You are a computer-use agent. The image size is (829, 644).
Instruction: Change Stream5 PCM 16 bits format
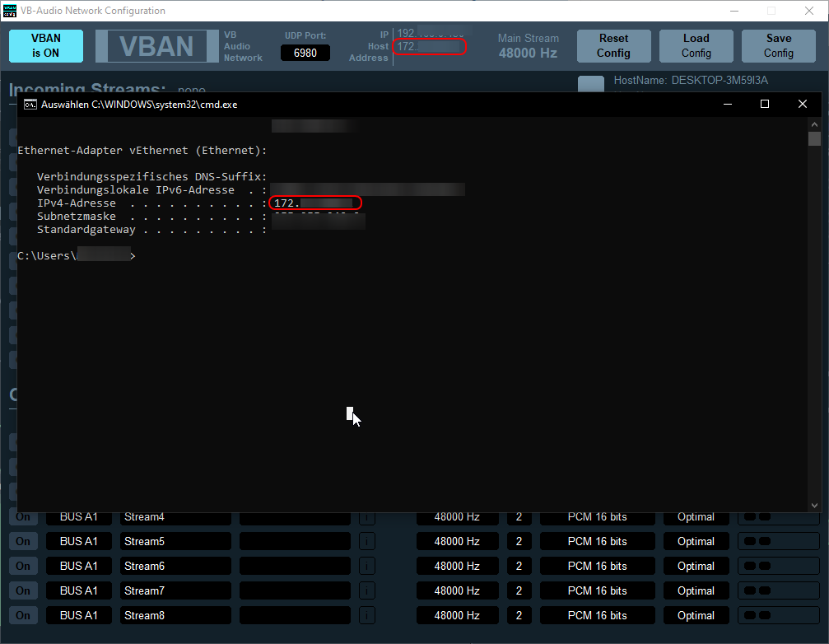click(x=598, y=541)
